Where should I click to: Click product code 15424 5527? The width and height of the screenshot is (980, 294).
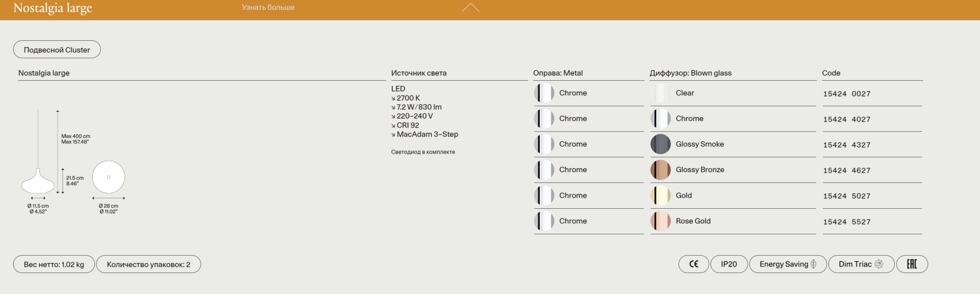(846, 222)
